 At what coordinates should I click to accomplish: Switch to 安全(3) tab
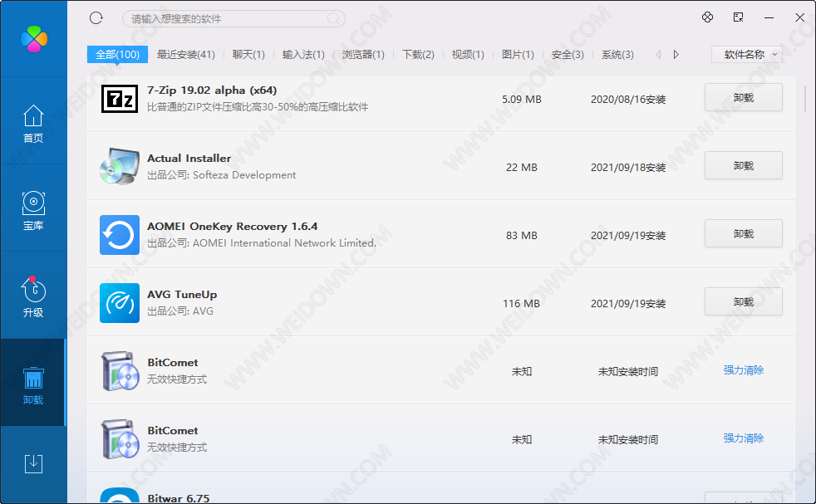coord(568,55)
